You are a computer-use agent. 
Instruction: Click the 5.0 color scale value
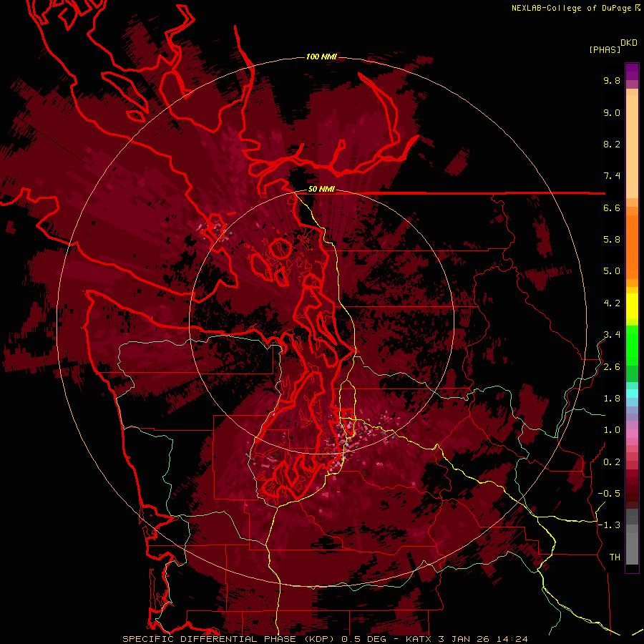pos(612,271)
